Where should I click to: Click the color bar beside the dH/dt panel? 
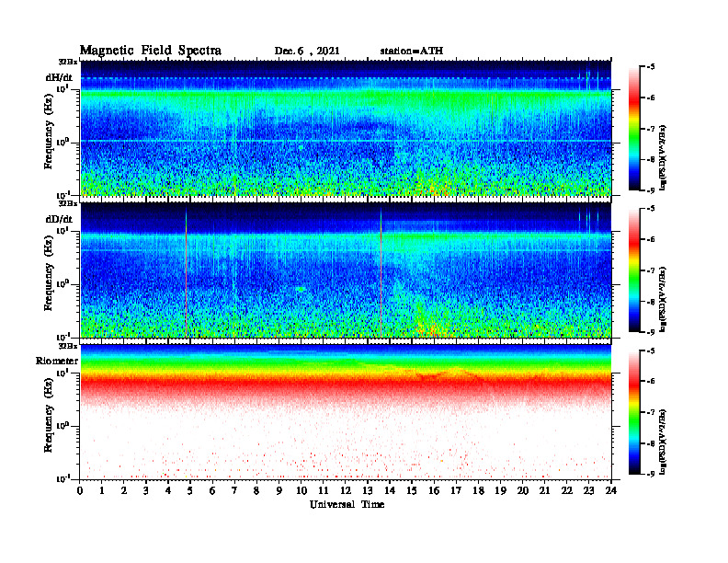[x=634, y=129]
